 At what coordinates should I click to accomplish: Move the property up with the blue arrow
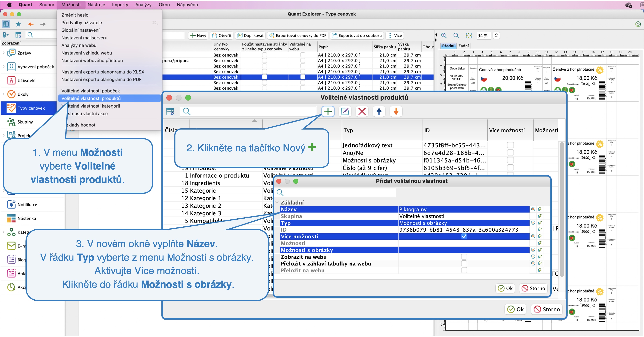(x=379, y=111)
